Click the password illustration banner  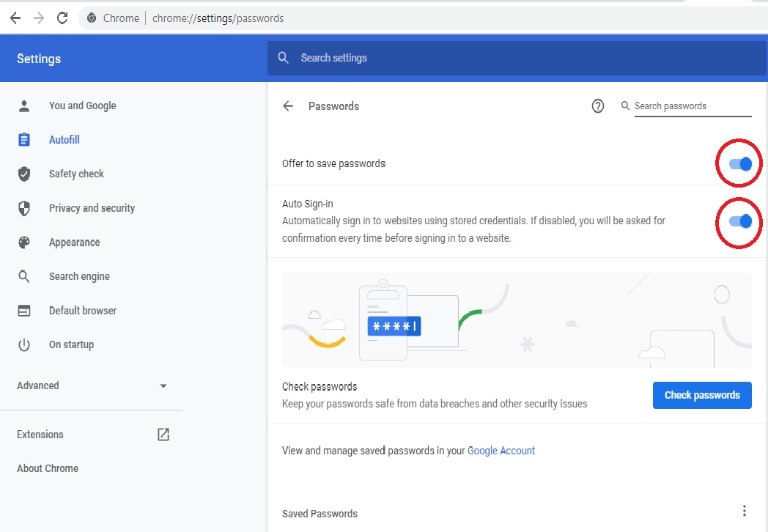coord(517,320)
